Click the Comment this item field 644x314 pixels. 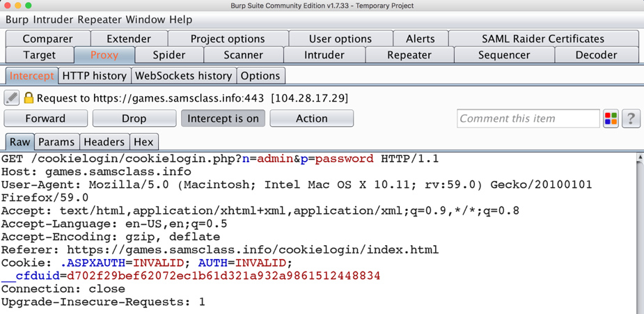[528, 118]
